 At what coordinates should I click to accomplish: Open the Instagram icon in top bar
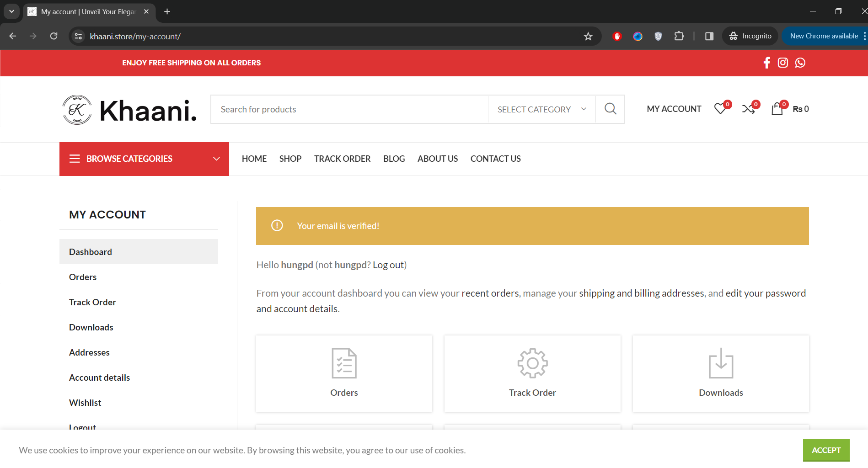pos(783,63)
